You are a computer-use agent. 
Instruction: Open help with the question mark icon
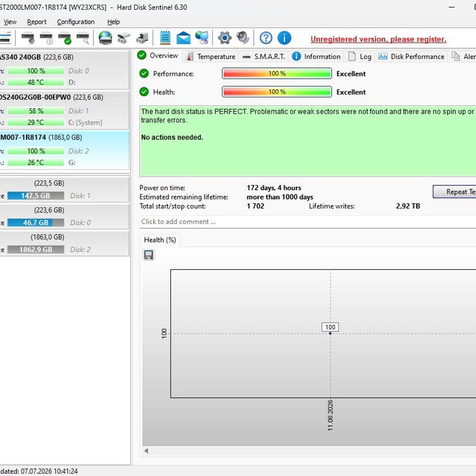266,38
